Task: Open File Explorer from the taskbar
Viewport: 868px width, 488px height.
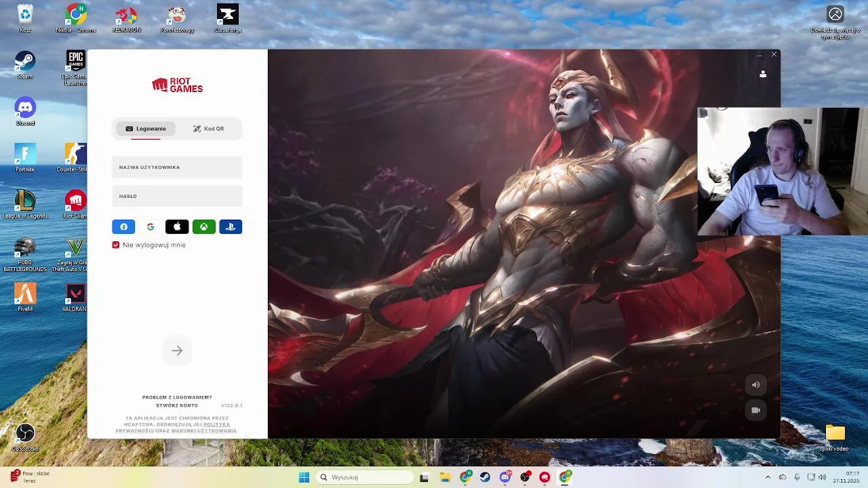Action: 445,477
